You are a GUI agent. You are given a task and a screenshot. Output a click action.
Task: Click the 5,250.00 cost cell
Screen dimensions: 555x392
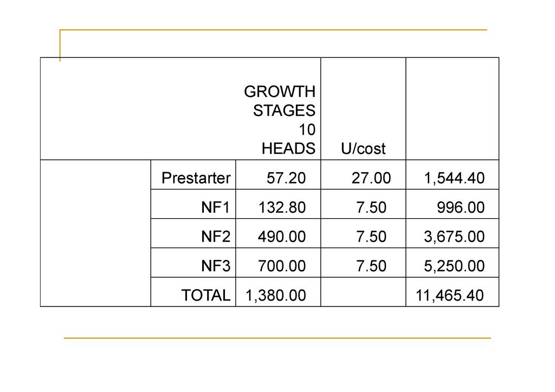[x=454, y=266]
